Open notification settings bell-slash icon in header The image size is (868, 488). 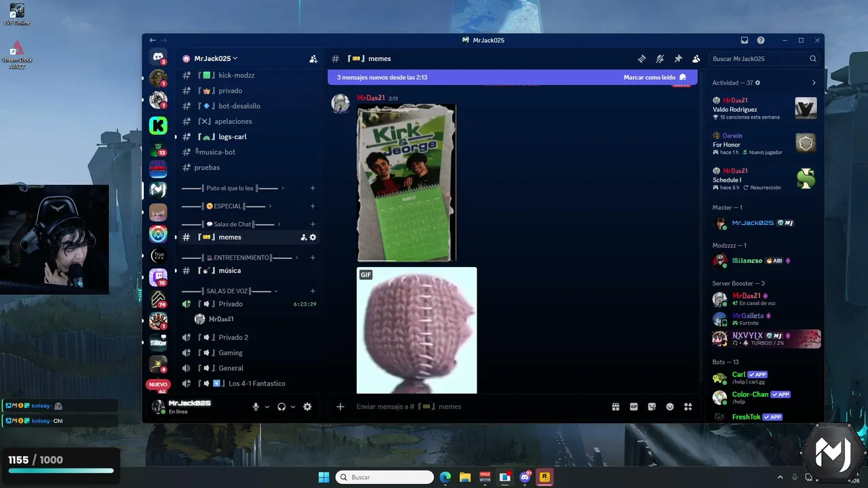660,59
